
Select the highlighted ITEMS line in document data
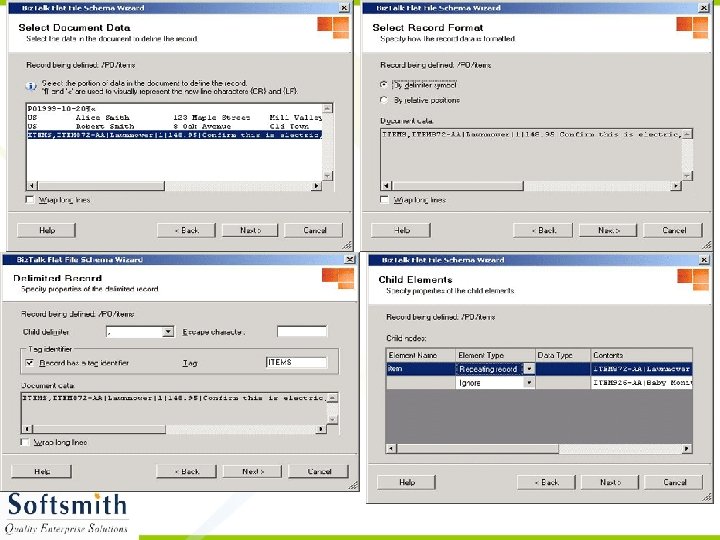174,135
